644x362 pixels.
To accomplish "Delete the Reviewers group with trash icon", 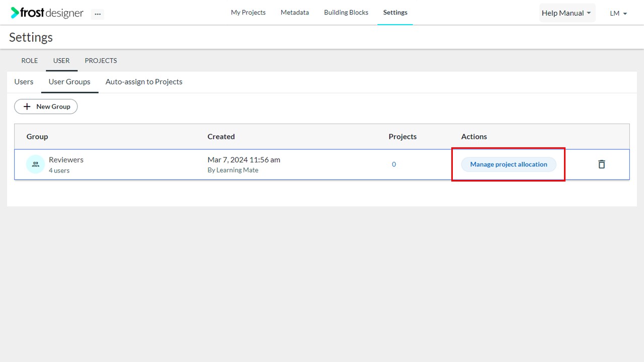I will [601, 164].
